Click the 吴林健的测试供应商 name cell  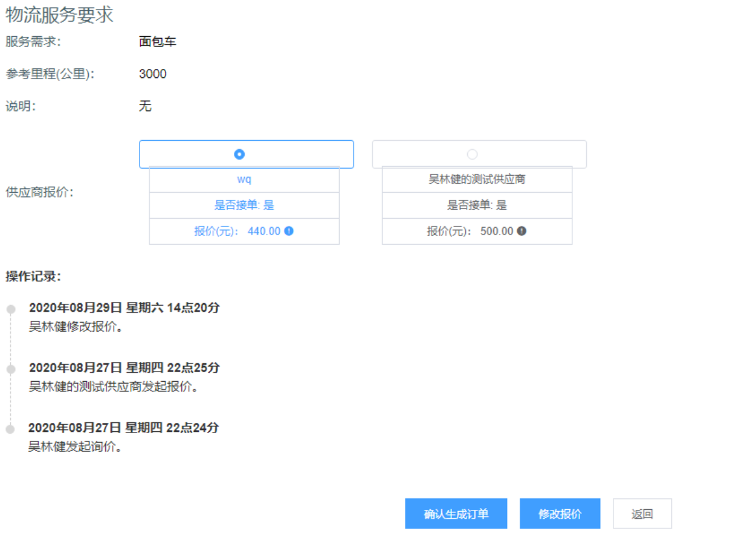click(477, 180)
